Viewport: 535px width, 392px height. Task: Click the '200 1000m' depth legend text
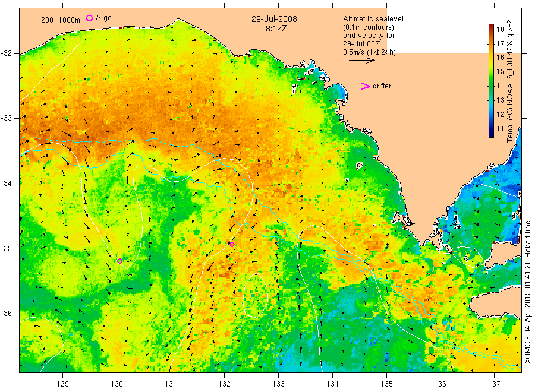(61, 20)
